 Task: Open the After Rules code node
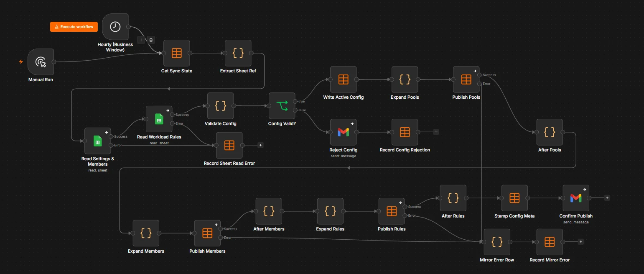coord(453,198)
